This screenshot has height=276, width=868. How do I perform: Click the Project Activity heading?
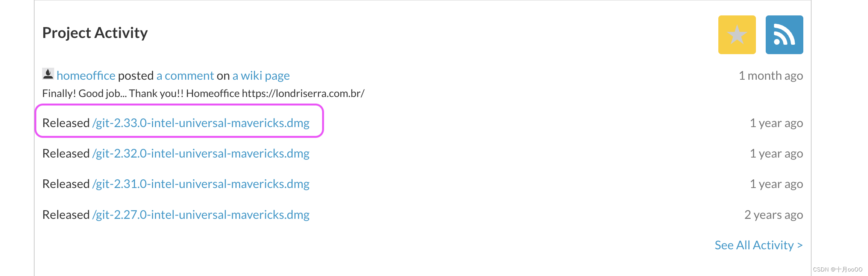[x=95, y=33]
